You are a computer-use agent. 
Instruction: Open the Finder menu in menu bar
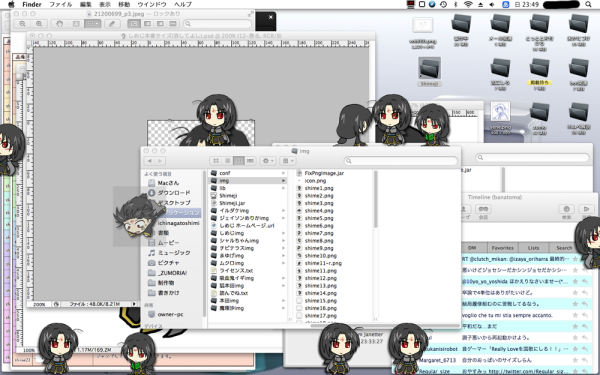pos(32,4)
